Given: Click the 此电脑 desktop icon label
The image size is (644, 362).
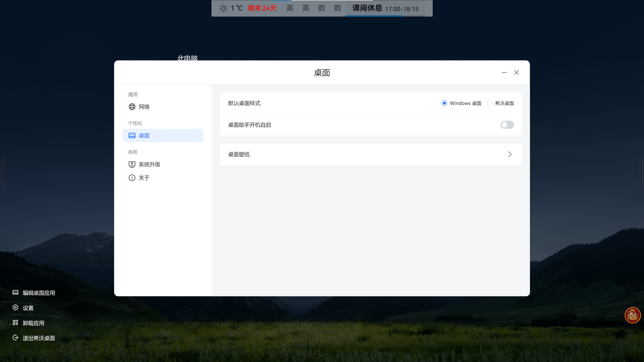Looking at the screenshot, I should click(188, 58).
